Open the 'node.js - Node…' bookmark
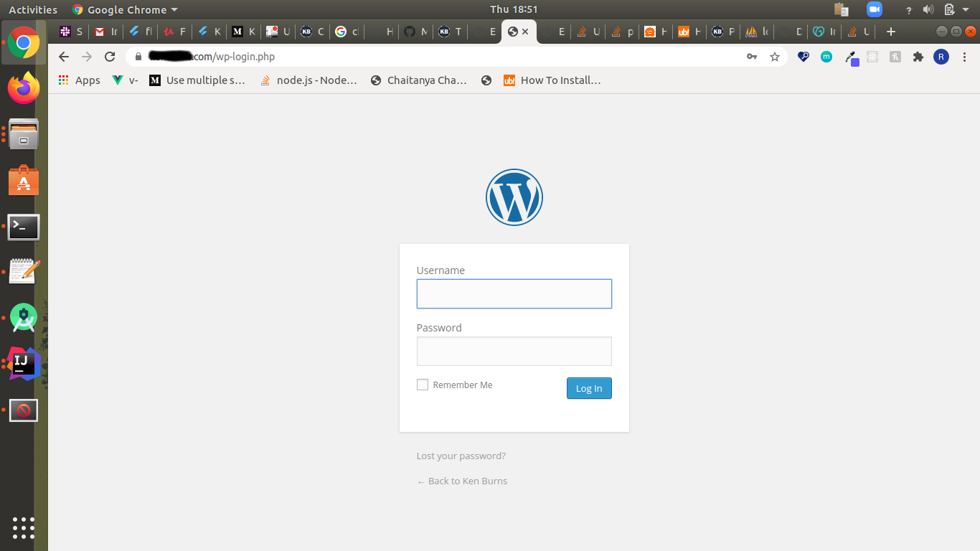 pyautogui.click(x=308, y=80)
